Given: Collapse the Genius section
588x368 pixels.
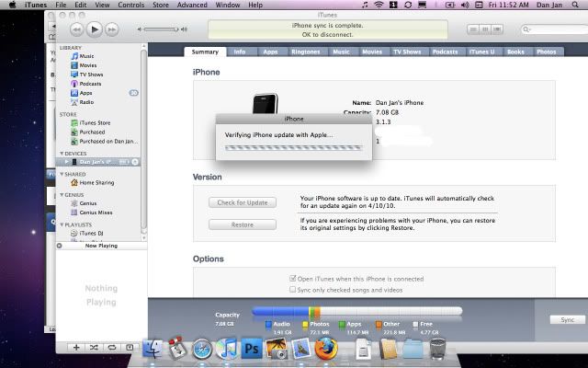Looking at the screenshot, I should point(62,195).
